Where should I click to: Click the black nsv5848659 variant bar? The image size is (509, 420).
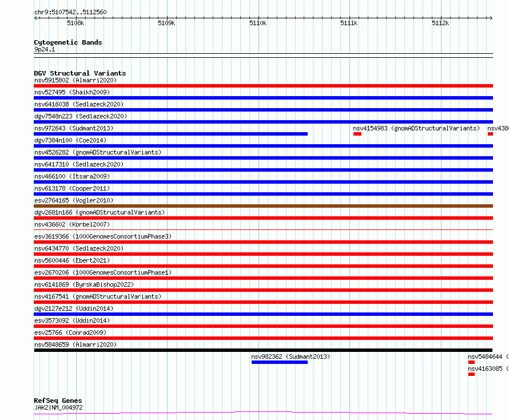(263, 350)
